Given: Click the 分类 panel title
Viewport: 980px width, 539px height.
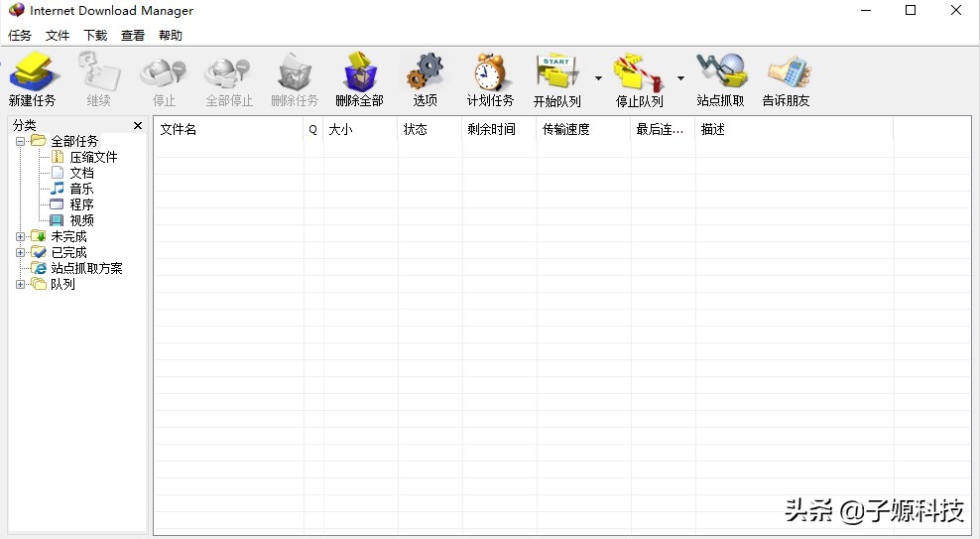Looking at the screenshot, I should coord(25,126).
